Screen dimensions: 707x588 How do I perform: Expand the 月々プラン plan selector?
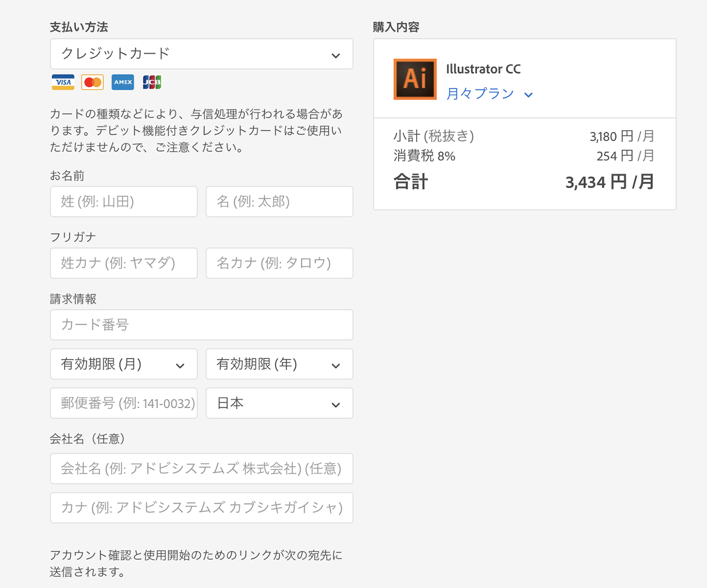490,94
